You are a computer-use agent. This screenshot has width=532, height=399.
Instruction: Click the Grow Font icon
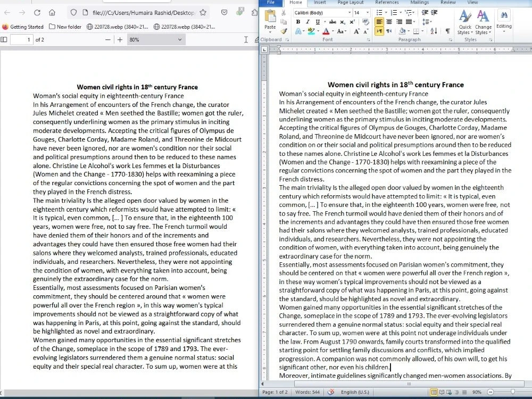pos(356,31)
